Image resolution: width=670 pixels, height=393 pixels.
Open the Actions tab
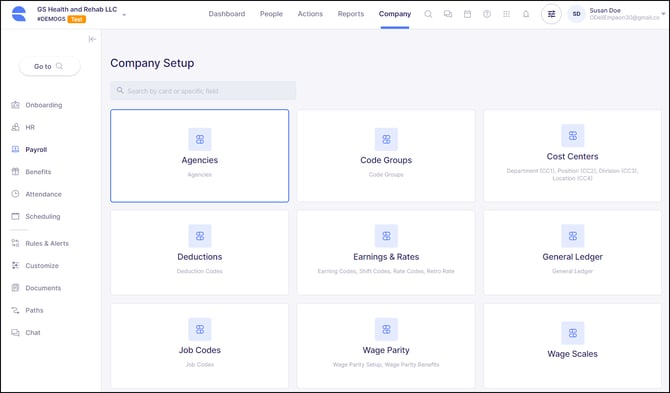click(310, 14)
